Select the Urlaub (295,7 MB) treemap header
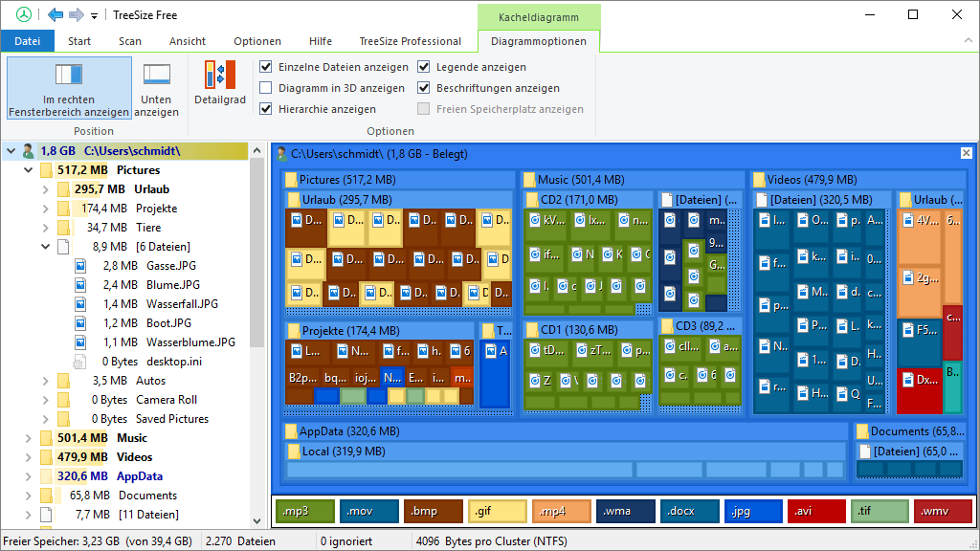The image size is (980, 551). (399, 200)
